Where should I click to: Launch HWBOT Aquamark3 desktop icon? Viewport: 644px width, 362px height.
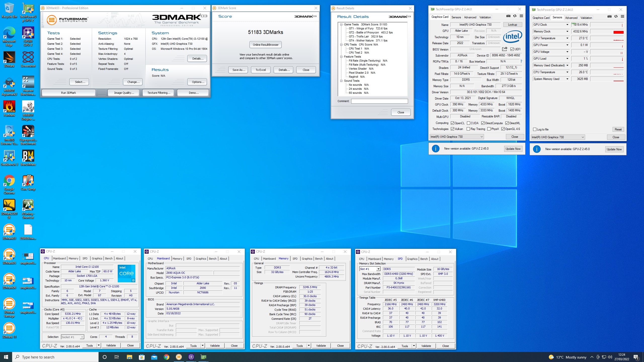(x=9, y=86)
